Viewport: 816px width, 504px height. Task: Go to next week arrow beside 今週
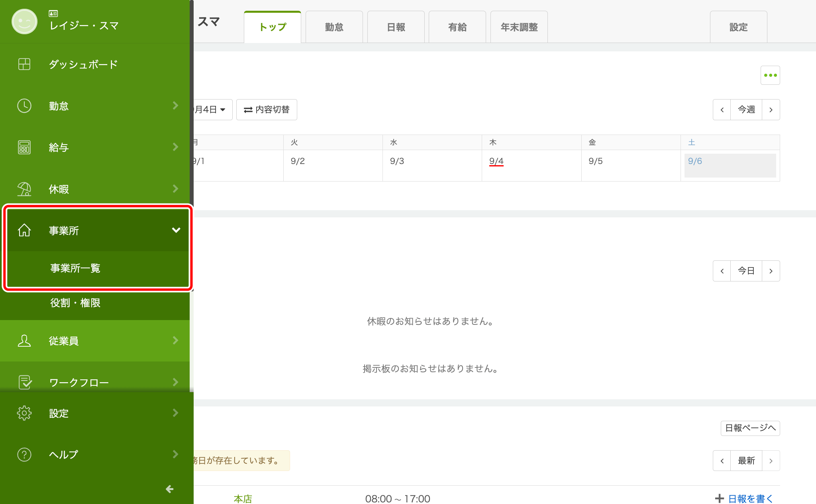pyautogui.click(x=771, y=109)
